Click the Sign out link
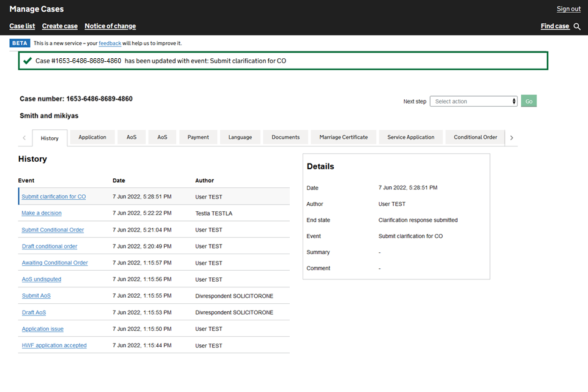Viewport: 588px width, 392px height. [x=568, y=9]
